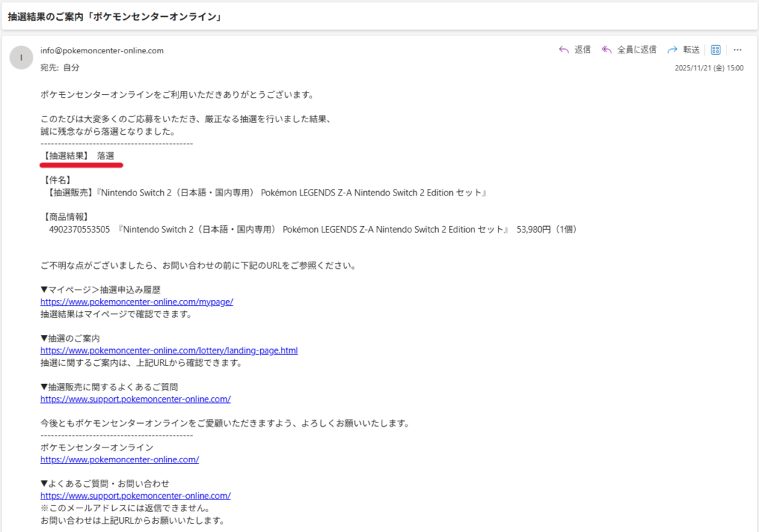Open the Apps grid icon in message toolbar
The image size is (759, 532).
715,50
